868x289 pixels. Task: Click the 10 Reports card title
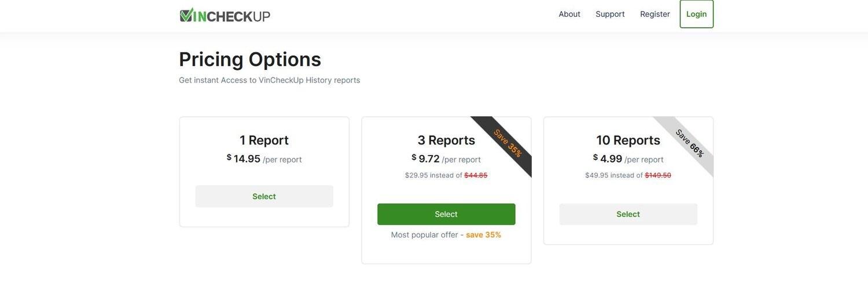click(628, 140)
